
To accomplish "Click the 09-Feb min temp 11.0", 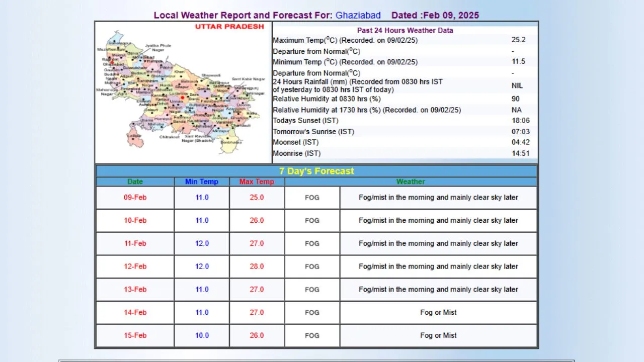I will tap(202, 198).
